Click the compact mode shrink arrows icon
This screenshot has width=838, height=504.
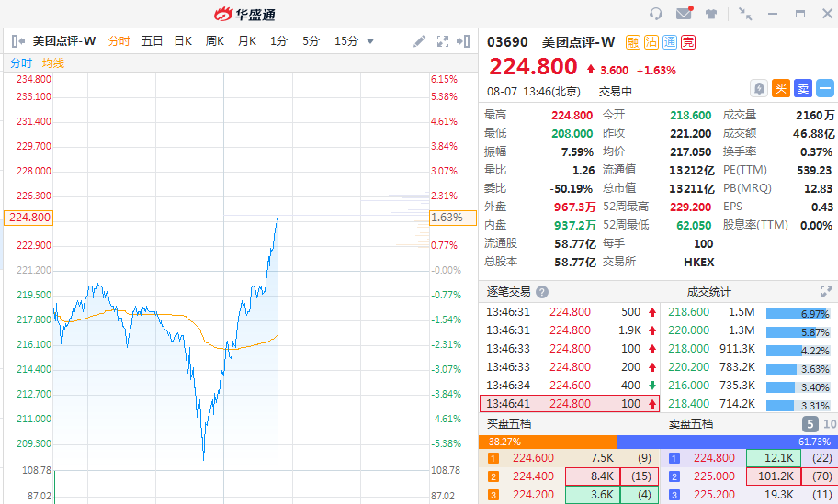745,14
